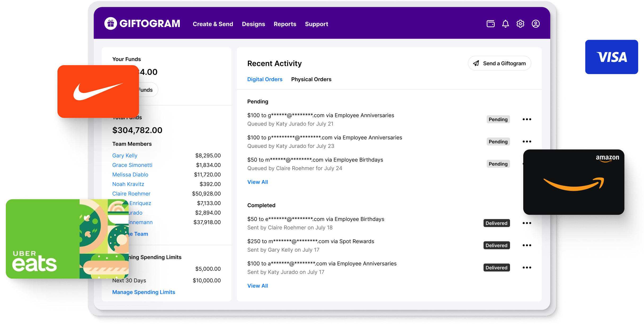Open the wallet icon in the top bar

490,24
